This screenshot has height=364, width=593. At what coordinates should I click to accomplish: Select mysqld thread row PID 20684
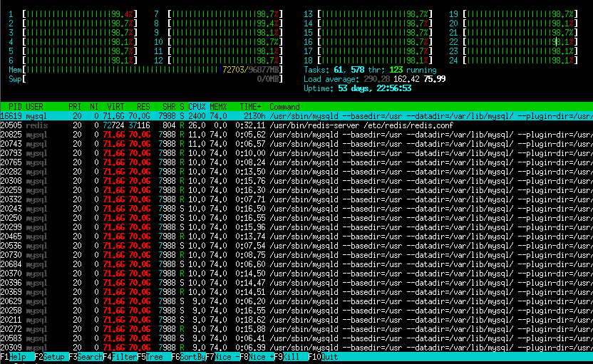point(296,264)
